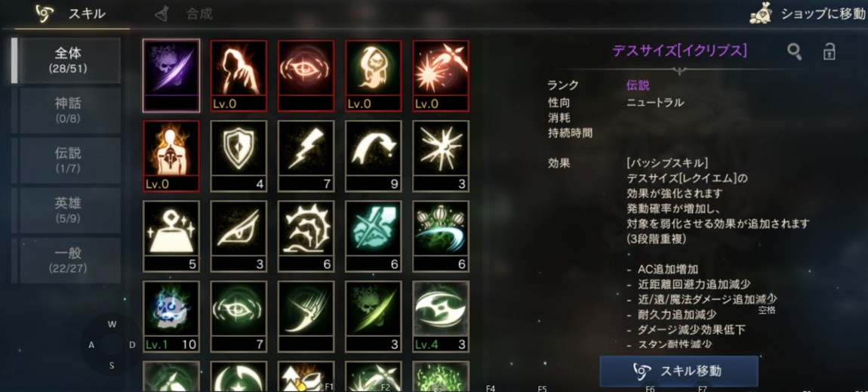Open the スキル tab
The height and width of the screenshot is (392, 868).
point(72,14)
